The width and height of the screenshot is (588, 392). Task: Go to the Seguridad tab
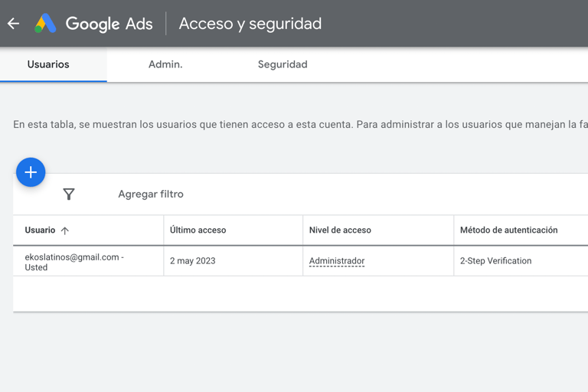click(x=283, y=64)
